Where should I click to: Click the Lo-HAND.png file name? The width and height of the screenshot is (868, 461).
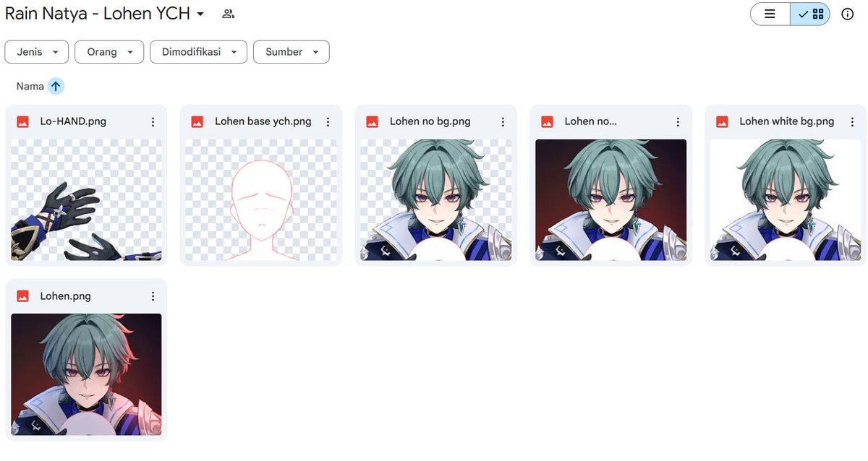73,121
